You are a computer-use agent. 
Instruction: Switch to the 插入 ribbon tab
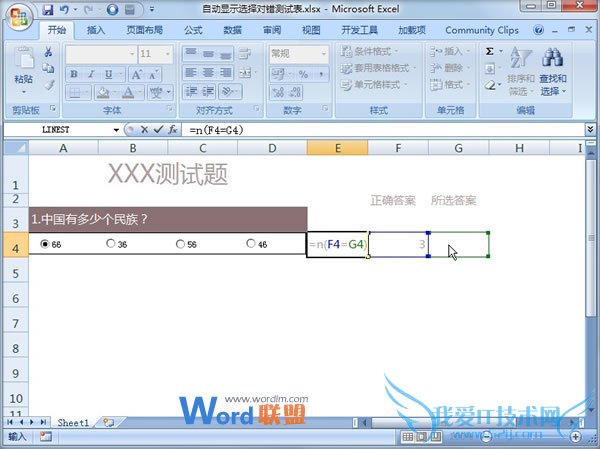click(96, 30)
